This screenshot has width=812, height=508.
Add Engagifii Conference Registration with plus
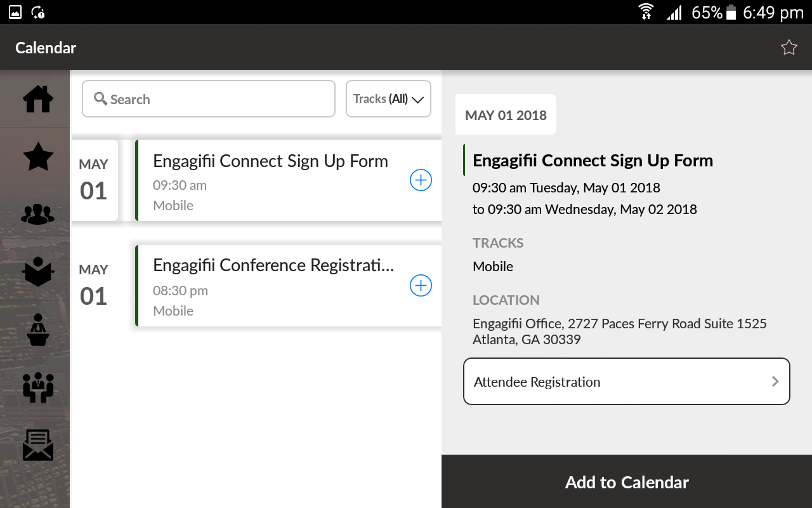pos(421,286)
